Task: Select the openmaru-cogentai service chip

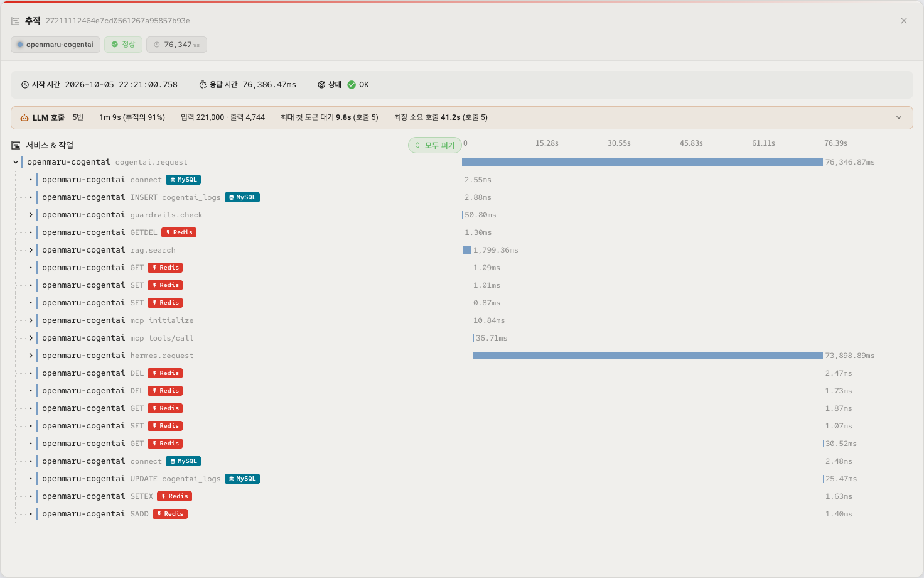Action: 55,45
